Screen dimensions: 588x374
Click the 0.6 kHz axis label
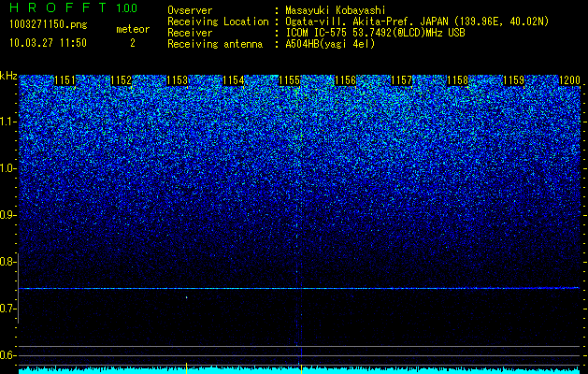8,355
